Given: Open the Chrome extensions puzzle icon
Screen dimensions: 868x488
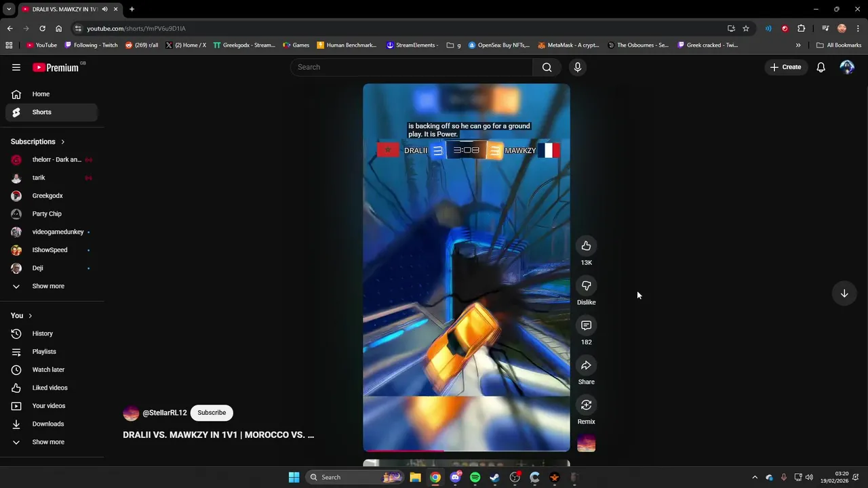Looking at the screenshot, I should point(802,28).
